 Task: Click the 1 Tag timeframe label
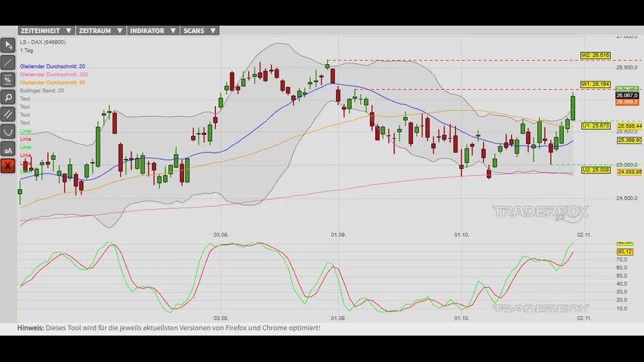pos(26,50)
